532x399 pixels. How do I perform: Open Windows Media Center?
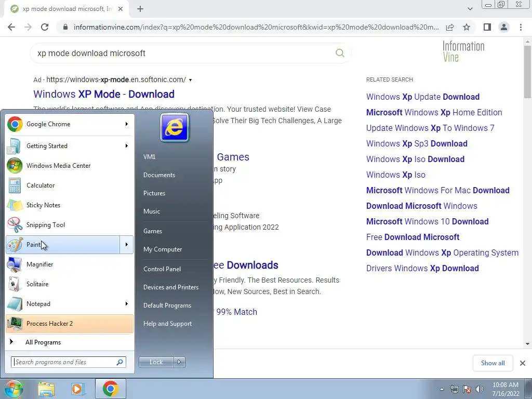(70, 166)
